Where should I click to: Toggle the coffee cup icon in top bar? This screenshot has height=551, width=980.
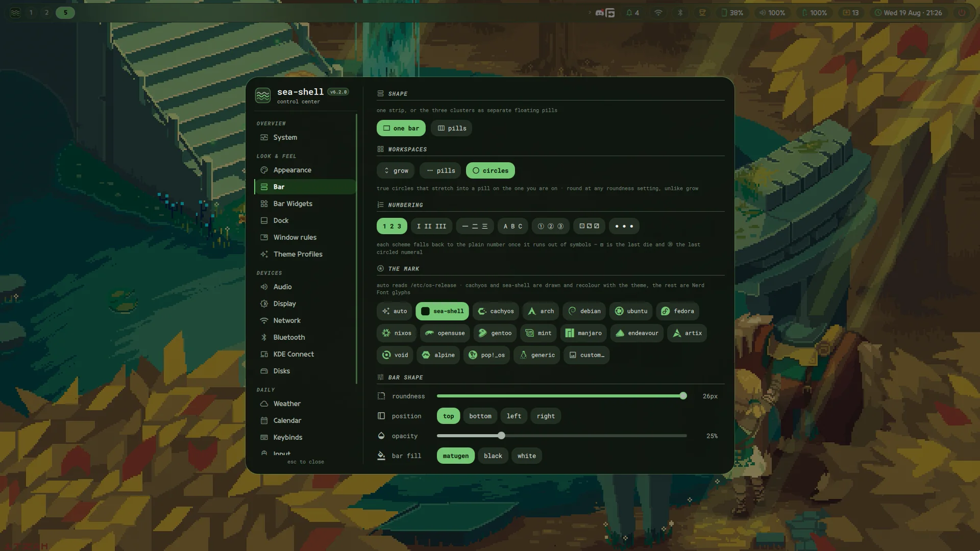coord(702,13)
